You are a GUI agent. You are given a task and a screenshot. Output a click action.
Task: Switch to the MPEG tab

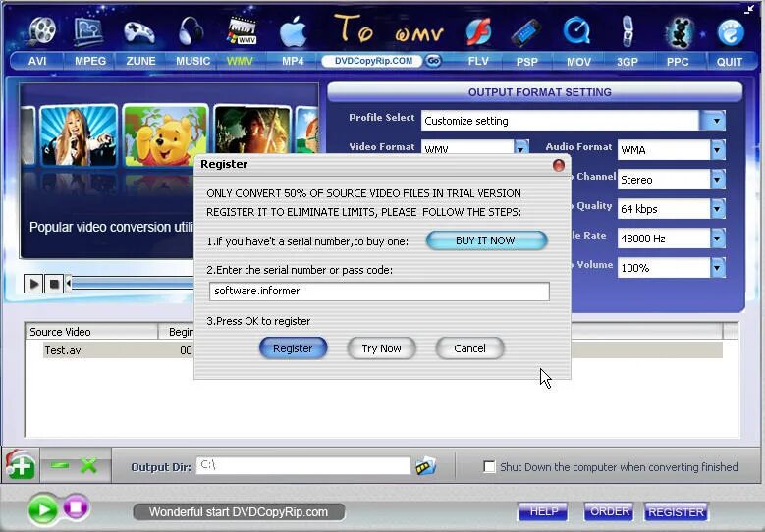point(90,62)
